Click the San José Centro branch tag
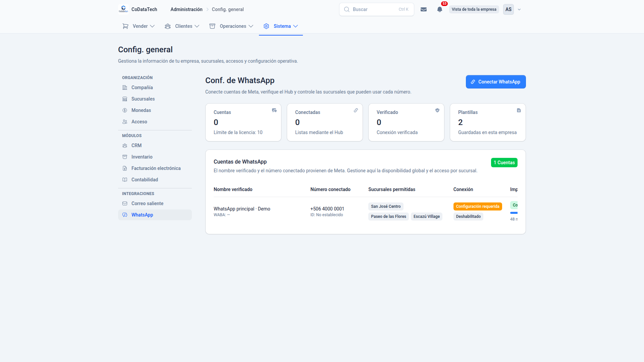Screen dimensions: 644x362 click(x=386, y=206)
